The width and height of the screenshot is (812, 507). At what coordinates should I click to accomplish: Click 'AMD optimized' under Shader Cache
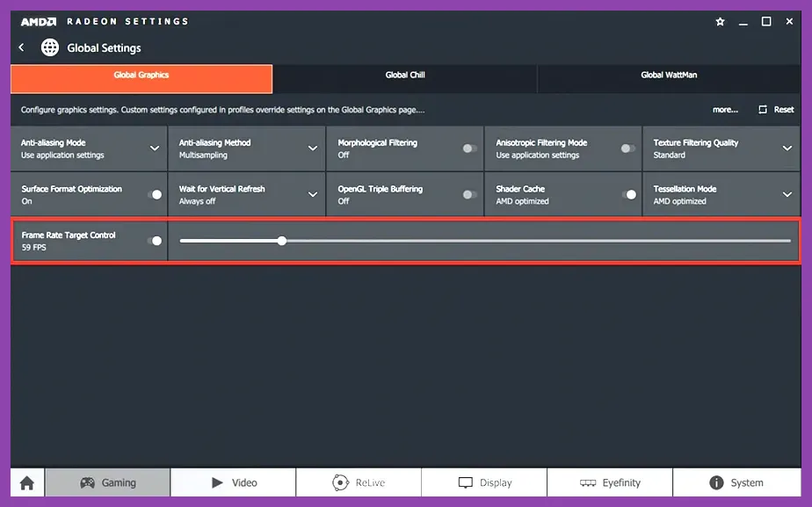522,201
